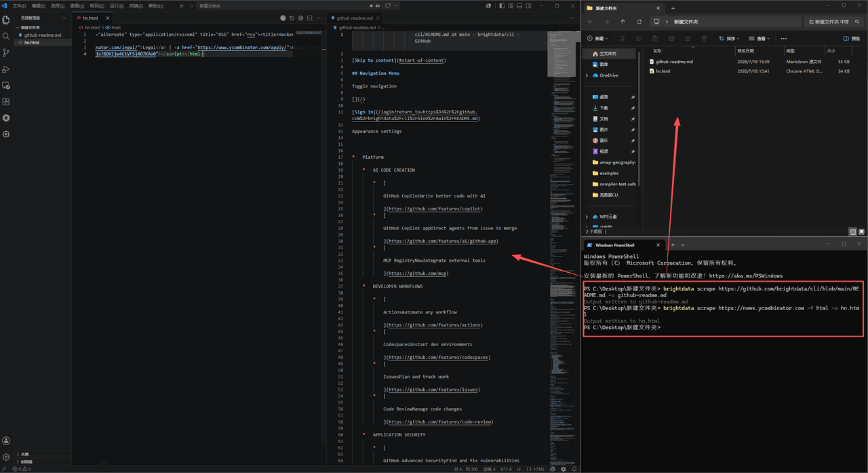868x473 pixels.
Task: Select hn.html in File Explorer file list
Action: [663, 71]
